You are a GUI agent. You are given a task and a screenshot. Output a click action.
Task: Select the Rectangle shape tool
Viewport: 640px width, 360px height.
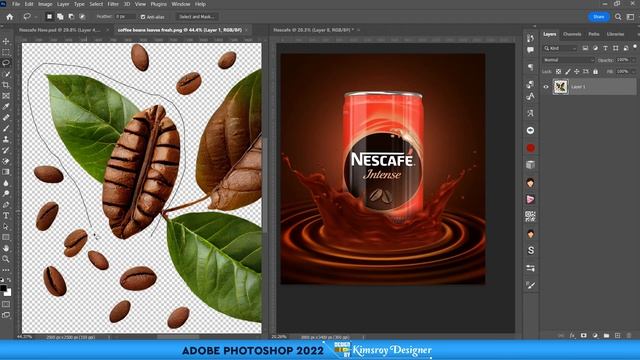6,237
